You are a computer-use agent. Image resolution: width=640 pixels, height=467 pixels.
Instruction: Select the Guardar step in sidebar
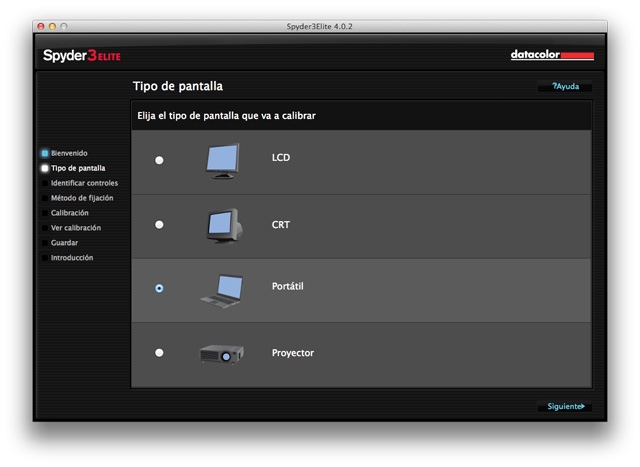(x=64, y=243)
